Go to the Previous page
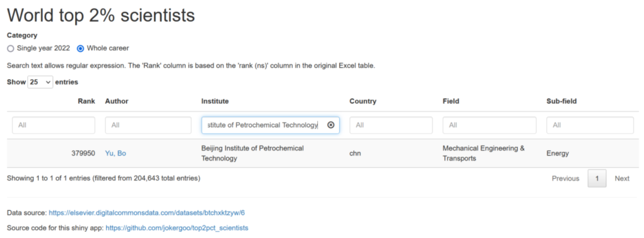The width and height of the screenshot is (644, 238). pyautogui.click(x=565, y=178)
